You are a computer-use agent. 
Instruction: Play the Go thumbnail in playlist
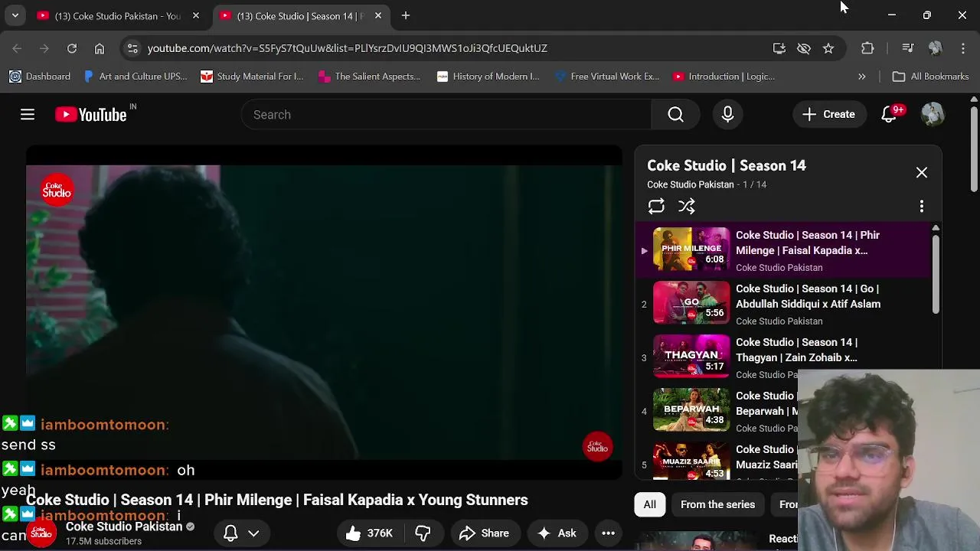(691, 303)
